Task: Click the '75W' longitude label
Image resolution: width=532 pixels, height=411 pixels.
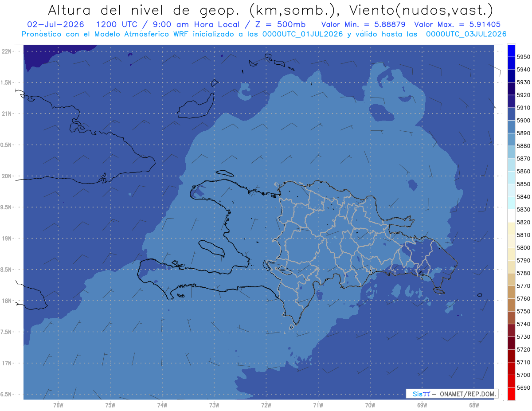Action: [x=110, y=405]
